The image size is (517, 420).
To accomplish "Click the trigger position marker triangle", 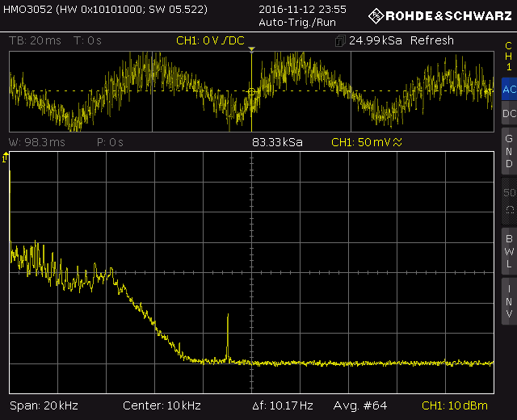I will (x=251, y=50).
